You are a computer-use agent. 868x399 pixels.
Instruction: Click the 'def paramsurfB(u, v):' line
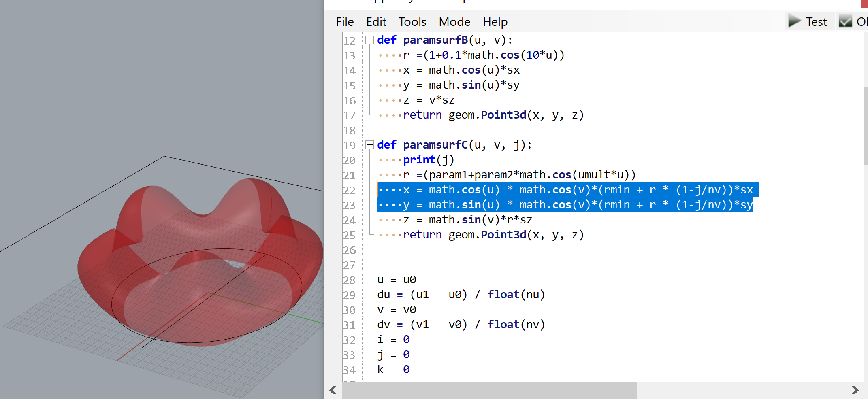[x=445, y=40]
